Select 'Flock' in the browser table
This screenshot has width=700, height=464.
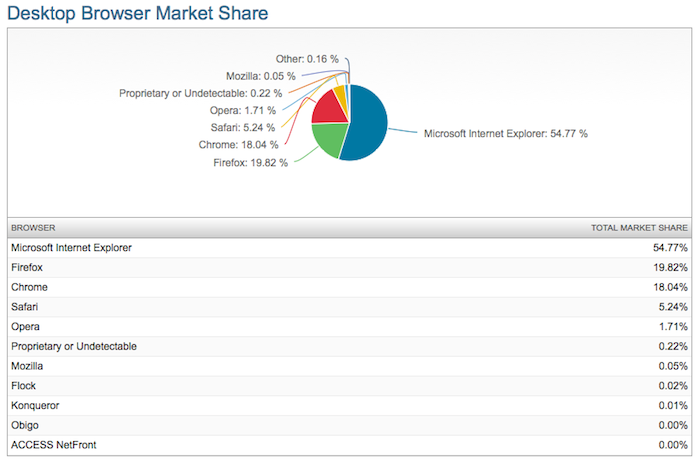[23, 386]
